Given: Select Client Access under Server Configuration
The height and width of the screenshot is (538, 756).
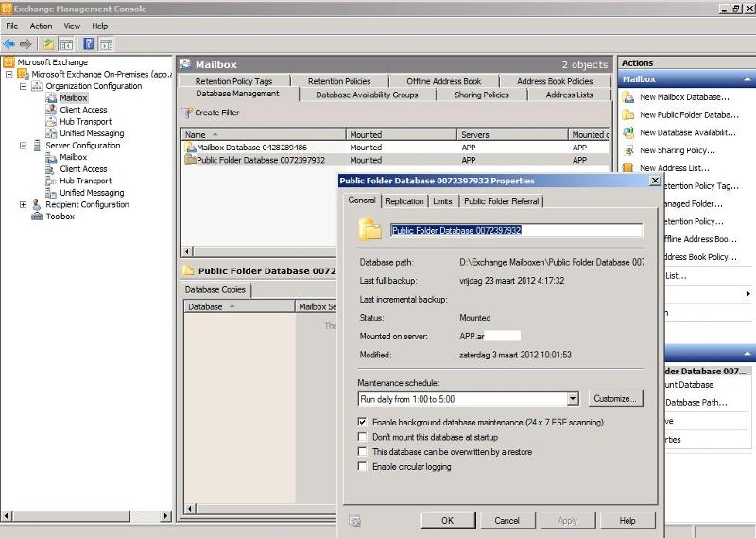Looking at the screenshot, I should point(83,169).
